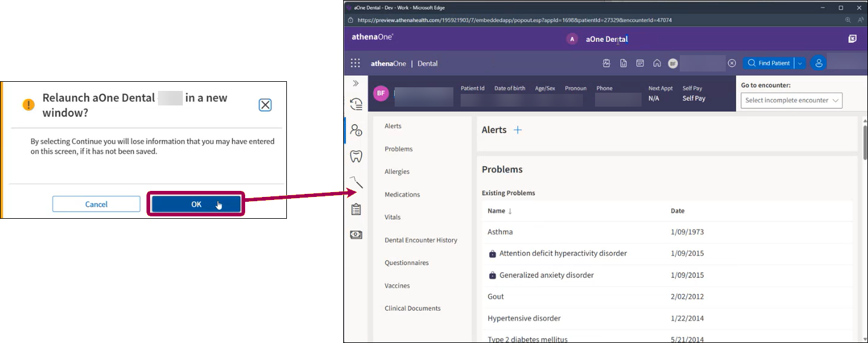Click lock icon beside Generalized anxiety disorder
The height and width of the screenshot is (343, 868).
[x=492, y=276]
